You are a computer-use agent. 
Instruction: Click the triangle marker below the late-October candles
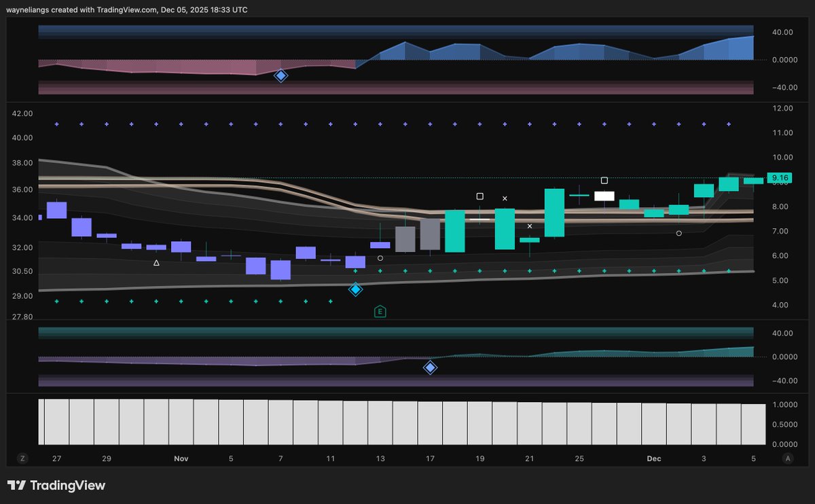tap(156, 262)
